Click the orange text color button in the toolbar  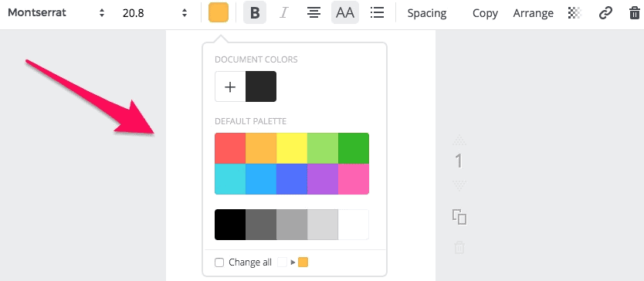[219, 12]
